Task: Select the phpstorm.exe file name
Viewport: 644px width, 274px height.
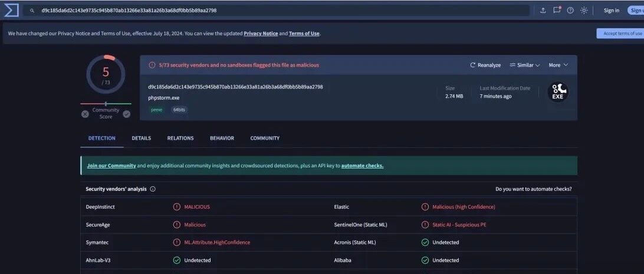Action: coord(164,98)
